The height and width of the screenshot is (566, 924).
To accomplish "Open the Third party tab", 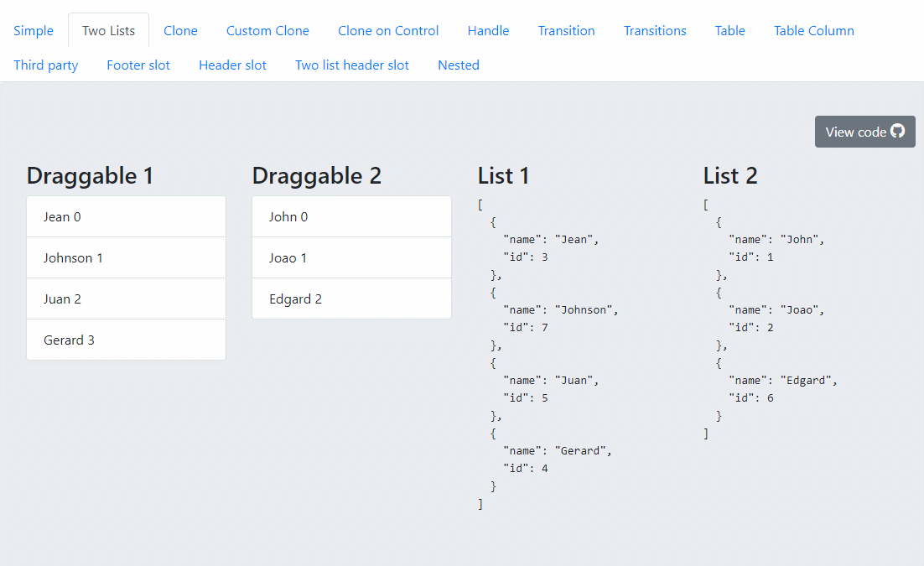I will click(46, 65).
